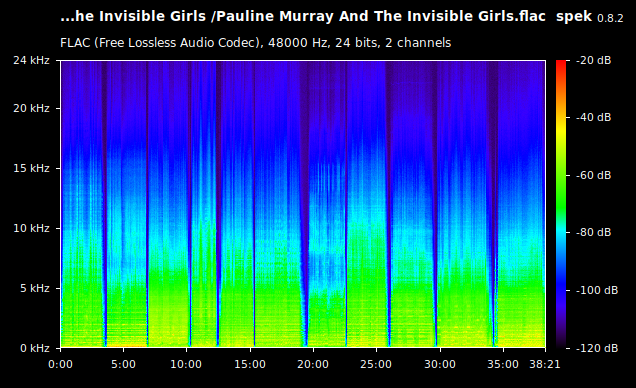Click the -120 dB scale label

[x=597, y=348]
